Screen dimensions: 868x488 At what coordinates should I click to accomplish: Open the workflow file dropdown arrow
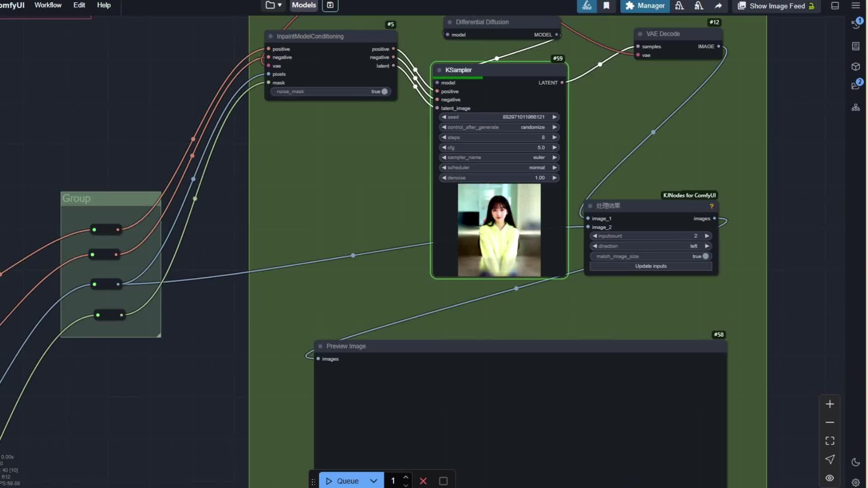280,5
